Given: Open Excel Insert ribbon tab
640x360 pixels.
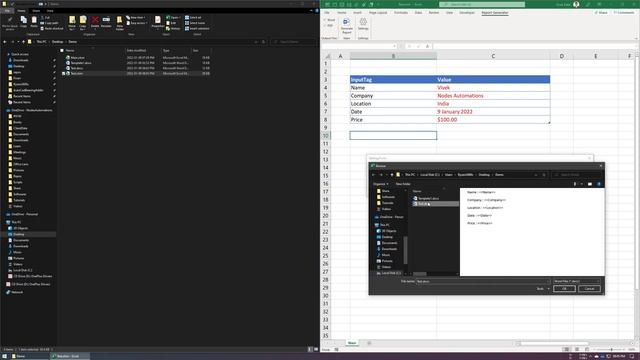Looking at the screenshot, I should (357, 13).
